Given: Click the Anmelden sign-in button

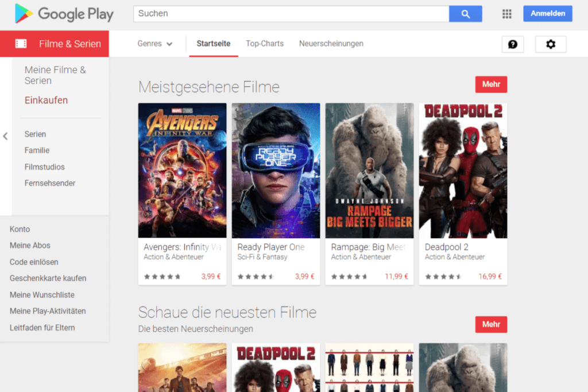Looking at the screenshot, I should pos(547,14).
